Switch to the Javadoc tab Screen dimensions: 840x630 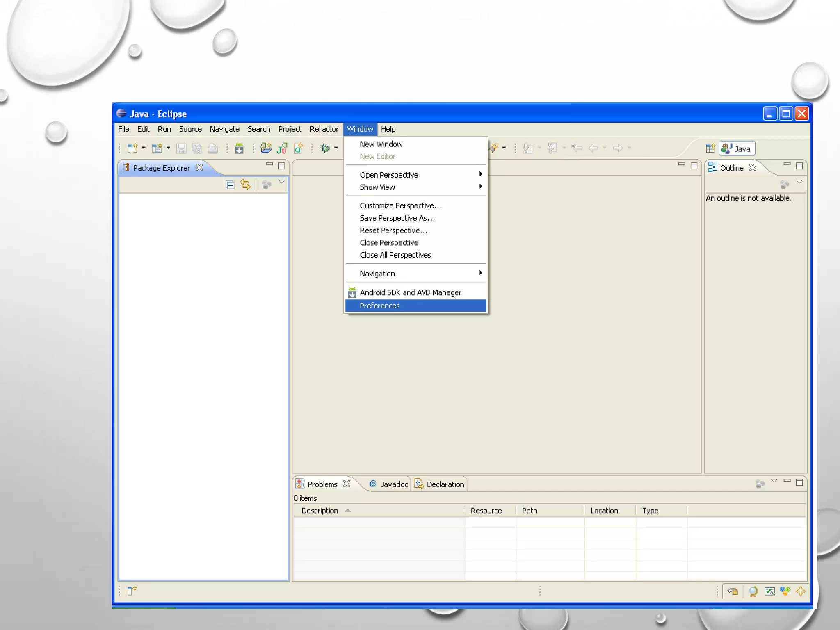(x=388, y=484)
